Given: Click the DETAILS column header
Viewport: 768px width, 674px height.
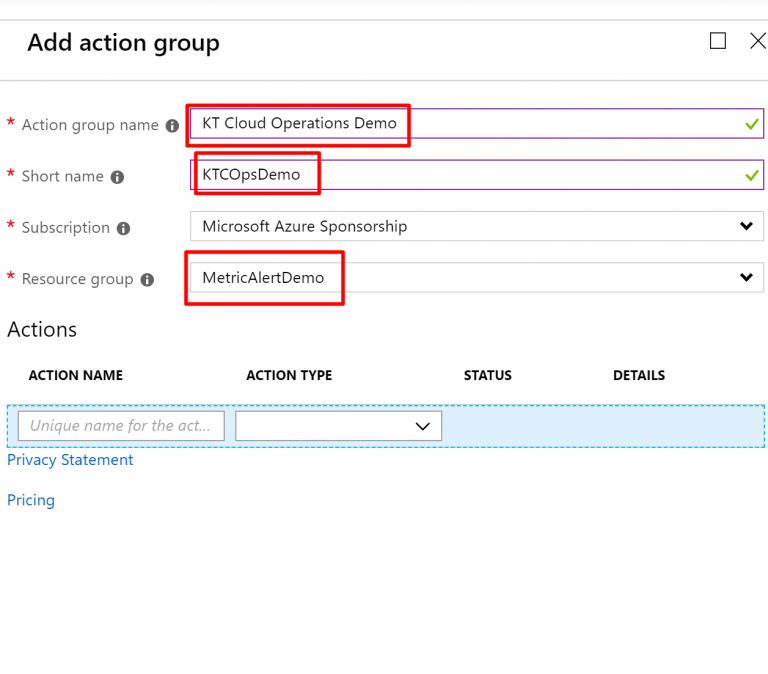Looking at the screenshot, I should click(x=639, y=376).
